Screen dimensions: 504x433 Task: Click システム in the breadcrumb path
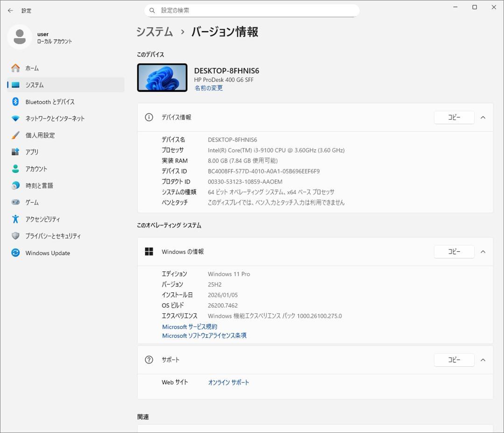pyautogui.click(x=154, y=32)
